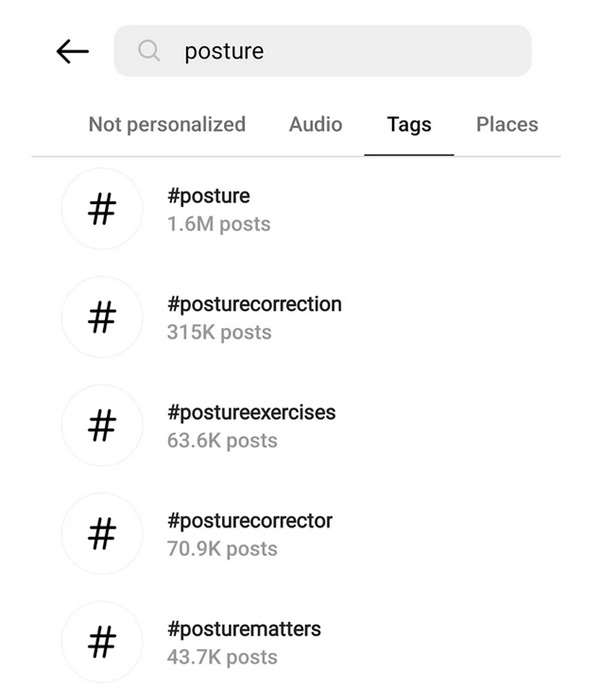Click the 70.9K posts count
The image size is (600, 689).
[222, 549]
